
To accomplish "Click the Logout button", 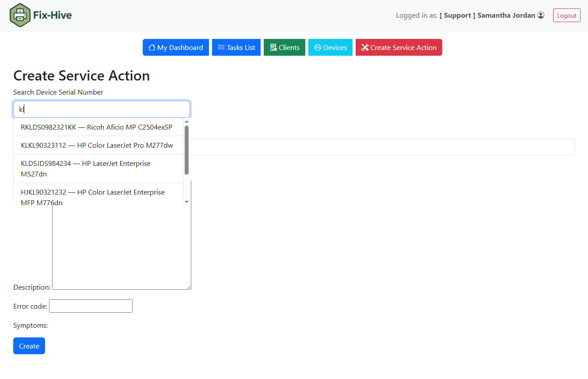I will pyautogui.click(x=566, y=15).
